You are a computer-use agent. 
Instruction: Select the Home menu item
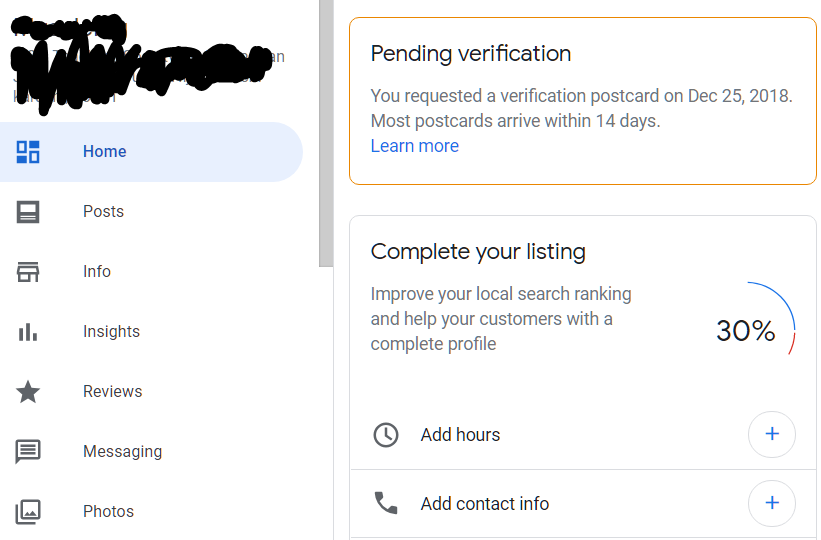click(105, 152)
